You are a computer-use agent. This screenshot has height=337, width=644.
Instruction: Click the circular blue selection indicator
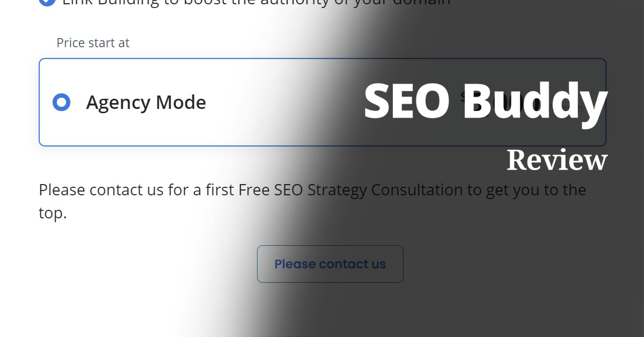click(62, 102)
